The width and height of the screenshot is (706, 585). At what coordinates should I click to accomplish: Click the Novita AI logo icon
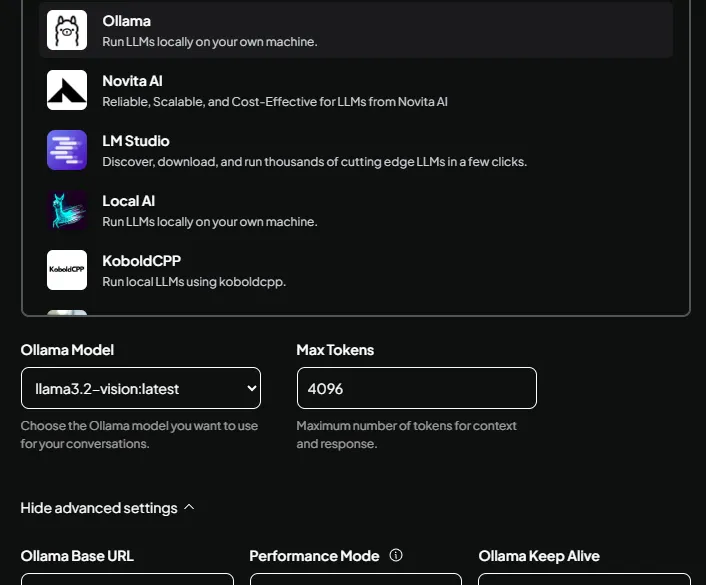[x=67, y=90]
